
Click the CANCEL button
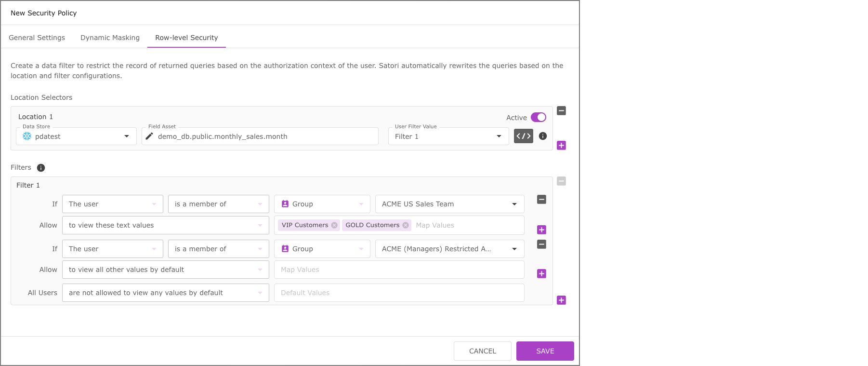[x=483, y=351]
